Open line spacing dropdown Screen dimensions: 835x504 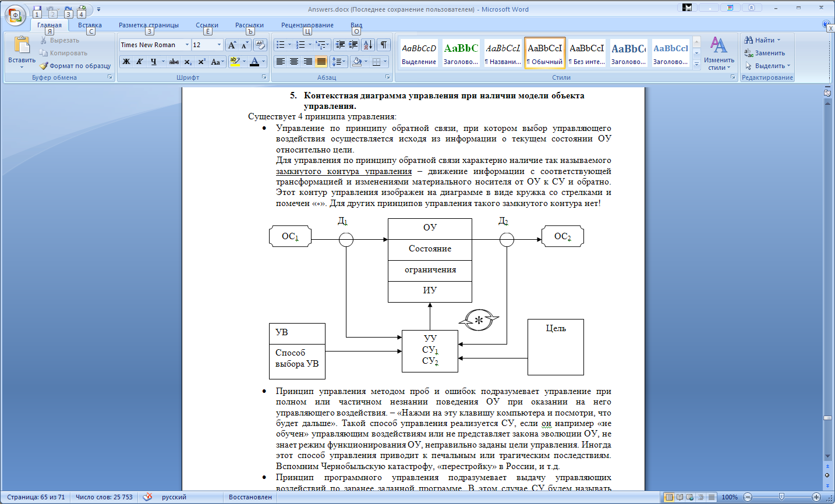coord(339,62)
